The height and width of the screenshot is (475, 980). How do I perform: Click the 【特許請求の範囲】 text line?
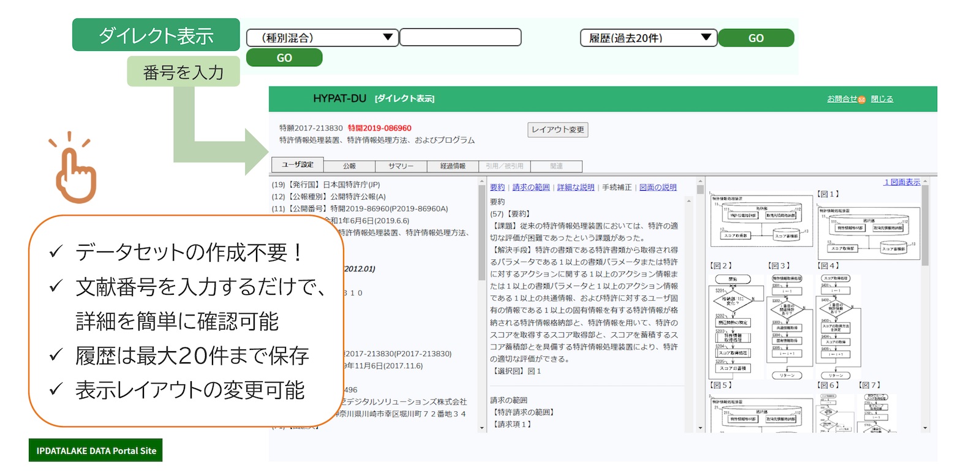pyautogui.click(x=524, y=412)
